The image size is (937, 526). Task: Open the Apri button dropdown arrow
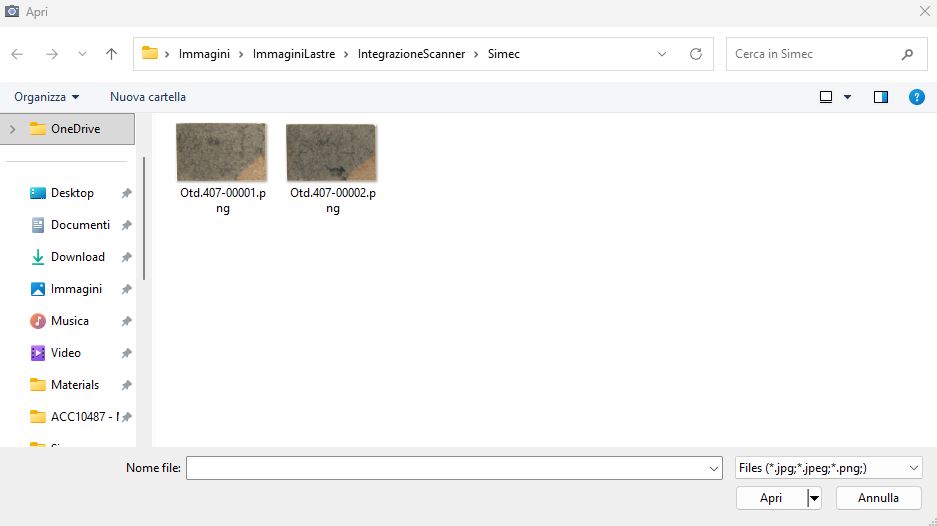[814, 498]
